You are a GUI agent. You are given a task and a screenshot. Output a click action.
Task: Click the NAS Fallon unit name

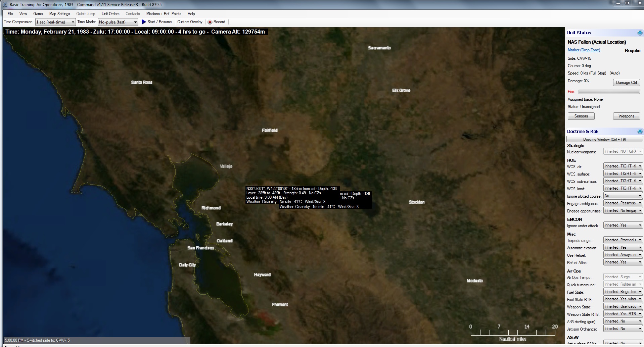tap(597, 42)
